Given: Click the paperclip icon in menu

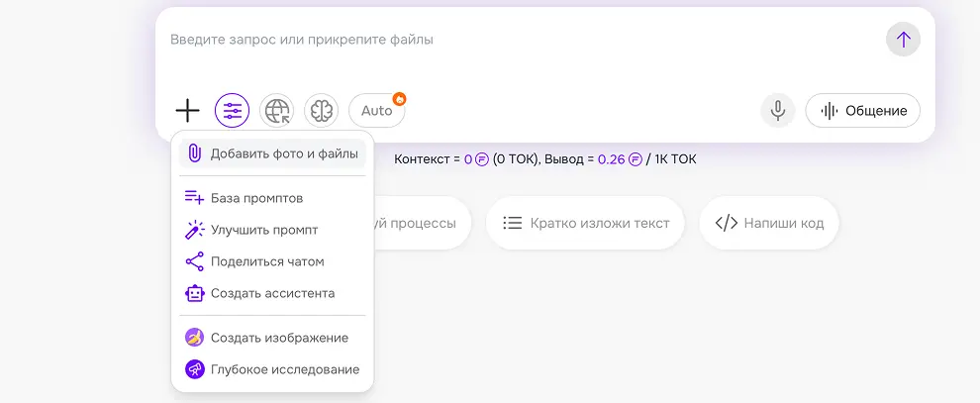Looking at the screenshot, I should pos(194,153).
